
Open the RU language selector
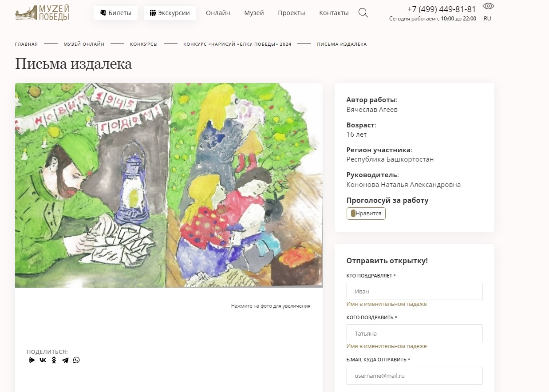click(487, 19)
